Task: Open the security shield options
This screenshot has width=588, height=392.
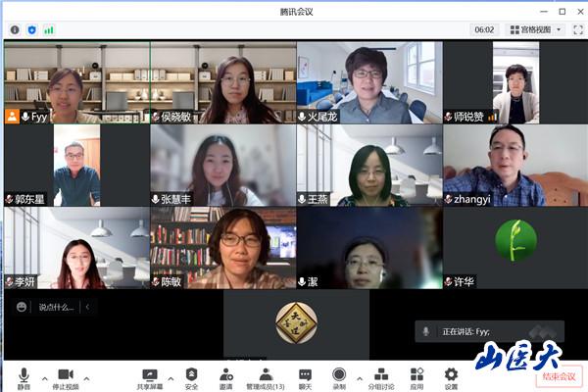Action: click(x=191, y=376)
